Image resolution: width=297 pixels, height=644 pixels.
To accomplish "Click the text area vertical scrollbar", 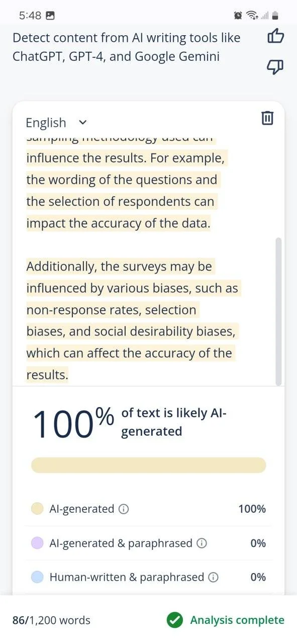I will (278, 311).
